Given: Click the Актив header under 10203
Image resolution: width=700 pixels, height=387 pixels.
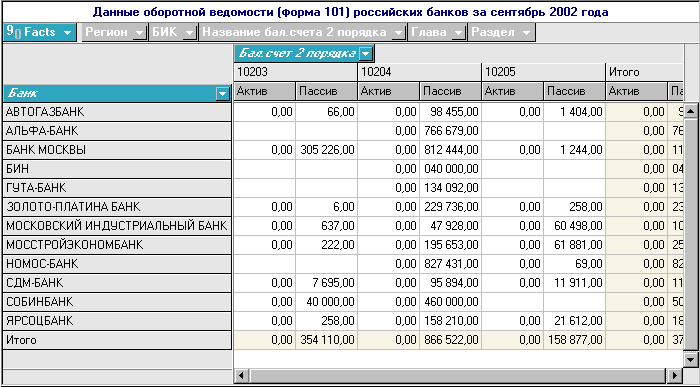Looking at the screenshot, I should click(264, 91).
